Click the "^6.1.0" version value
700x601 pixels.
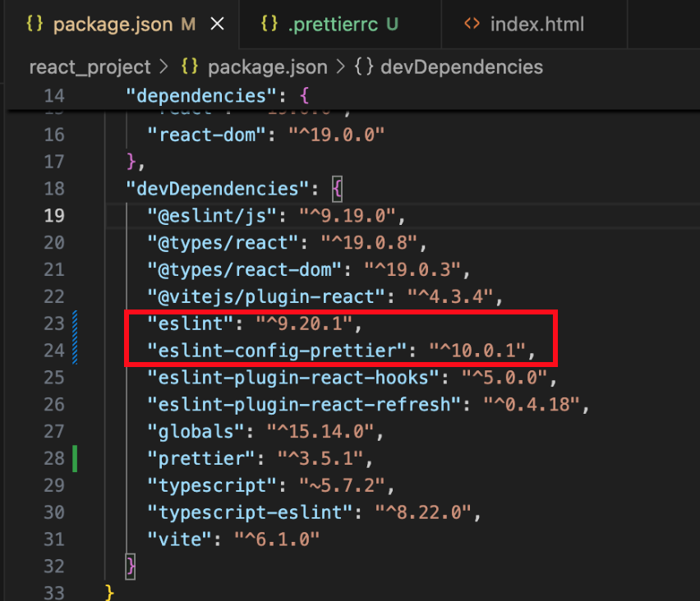click(277, 539)
